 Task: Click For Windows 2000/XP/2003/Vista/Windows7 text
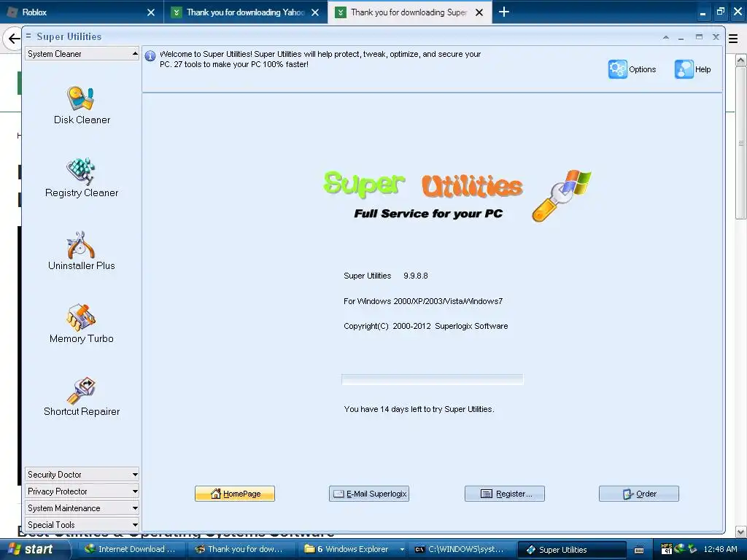pos(423,301)
